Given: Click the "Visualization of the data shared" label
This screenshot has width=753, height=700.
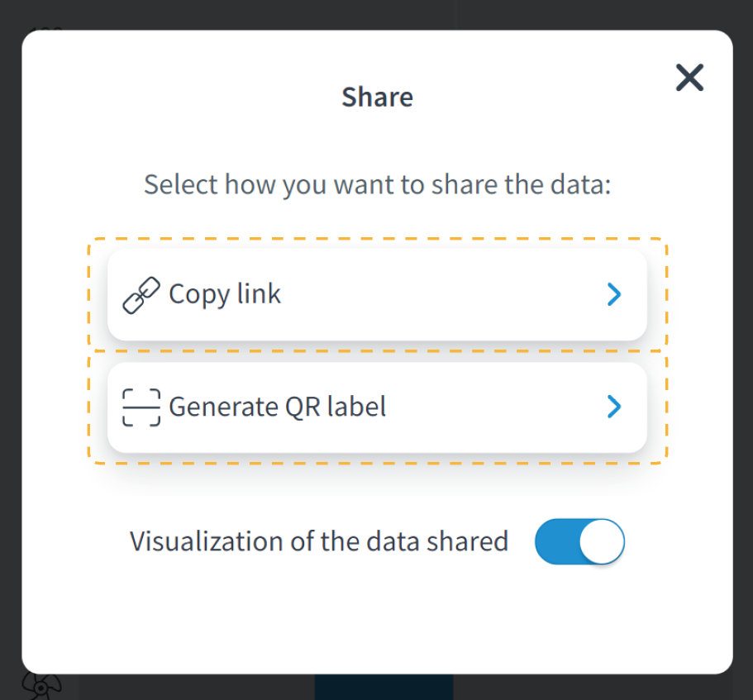Looking at the screenshot, I should click(318, 541).
